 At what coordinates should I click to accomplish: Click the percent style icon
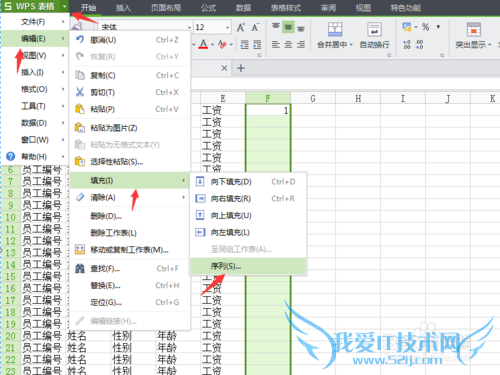[425, 27]
